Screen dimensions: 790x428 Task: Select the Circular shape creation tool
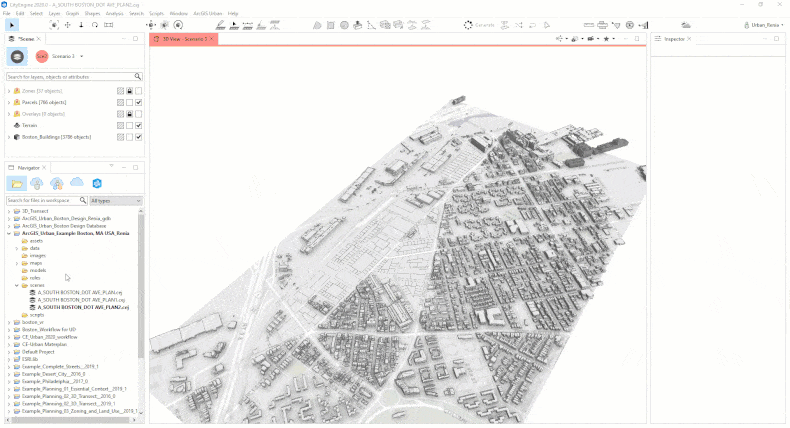tap(344, 25)
